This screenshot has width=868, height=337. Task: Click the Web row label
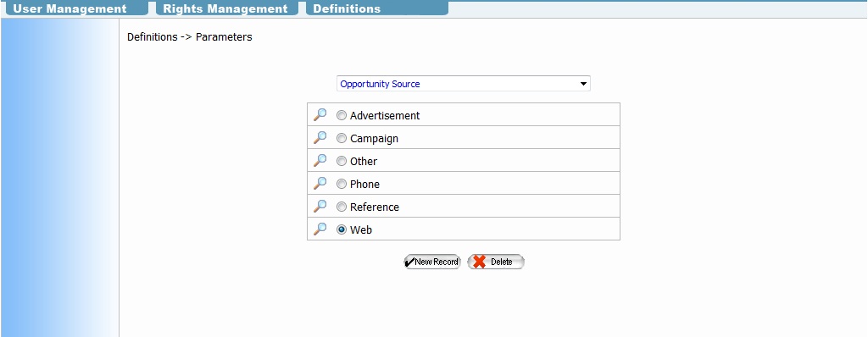pyautogui.click(x=361, y=229)
